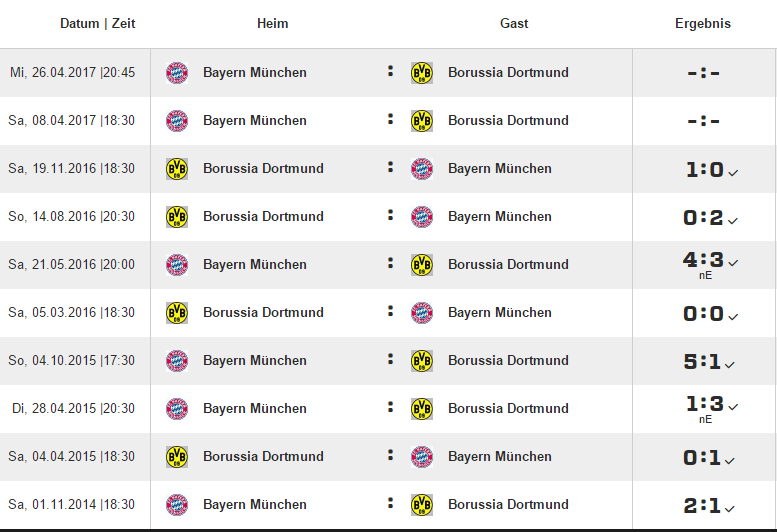Screen dimensions: 777x532
Task: Click Bayern home logo in 04.10.2015 row
Action: tap(176, 361)
